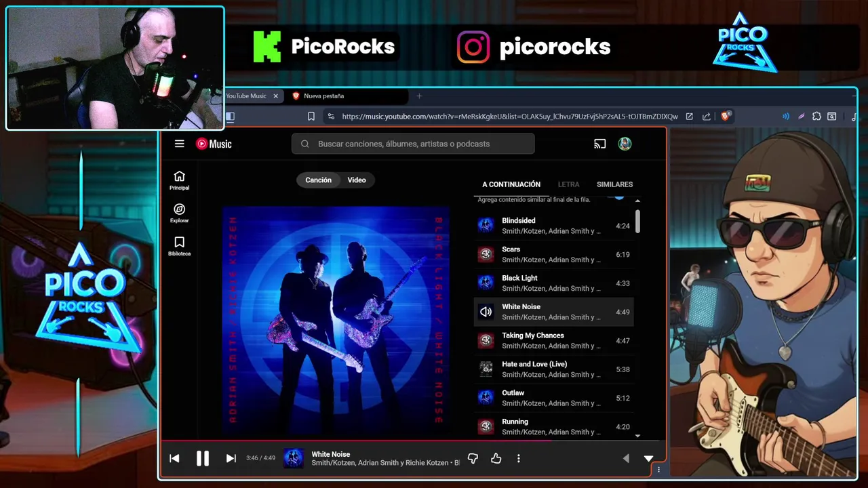The width and height of the screenshot is (868, 488).
Task: Pause the current song
Action: 202,458
